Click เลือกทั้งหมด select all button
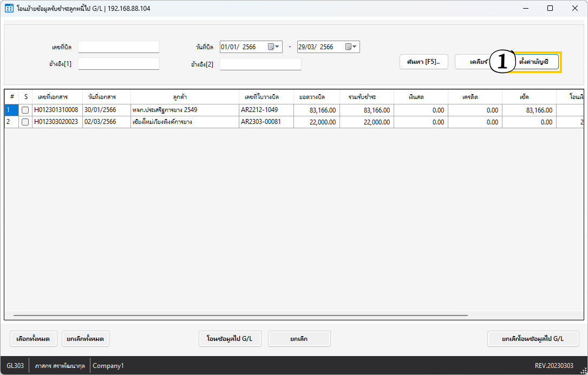 pyautogui.click(x=33, y=339)
